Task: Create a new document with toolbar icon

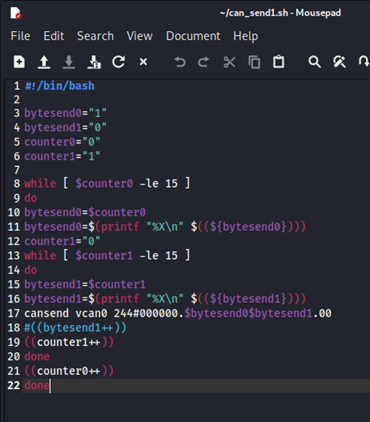Action: [x=19, y=62]
